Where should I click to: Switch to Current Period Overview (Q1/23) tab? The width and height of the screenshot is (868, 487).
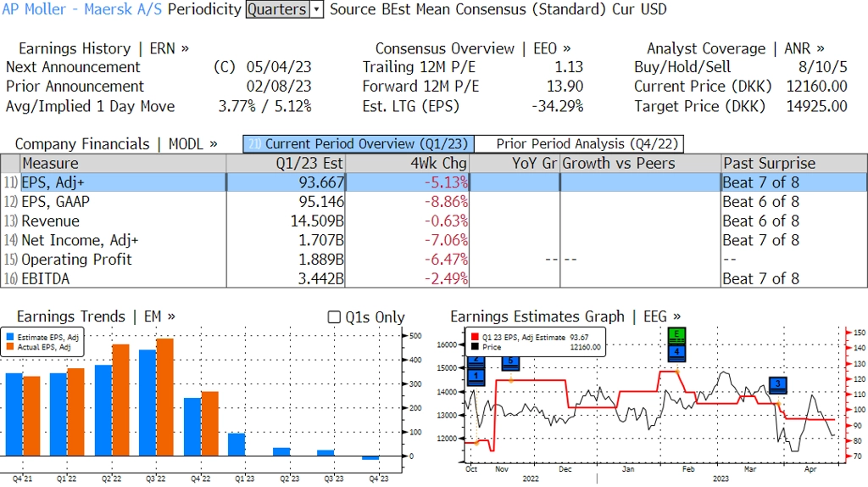[359, 144]
